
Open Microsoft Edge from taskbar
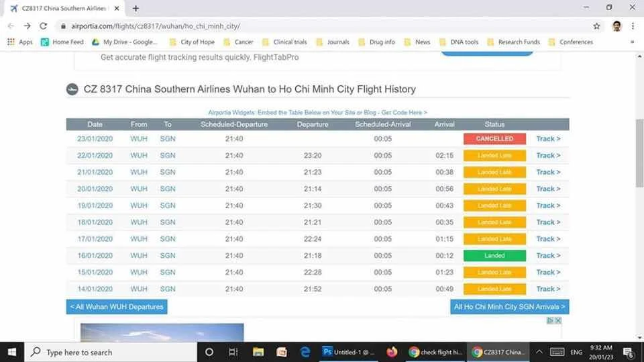coord(305,352)
